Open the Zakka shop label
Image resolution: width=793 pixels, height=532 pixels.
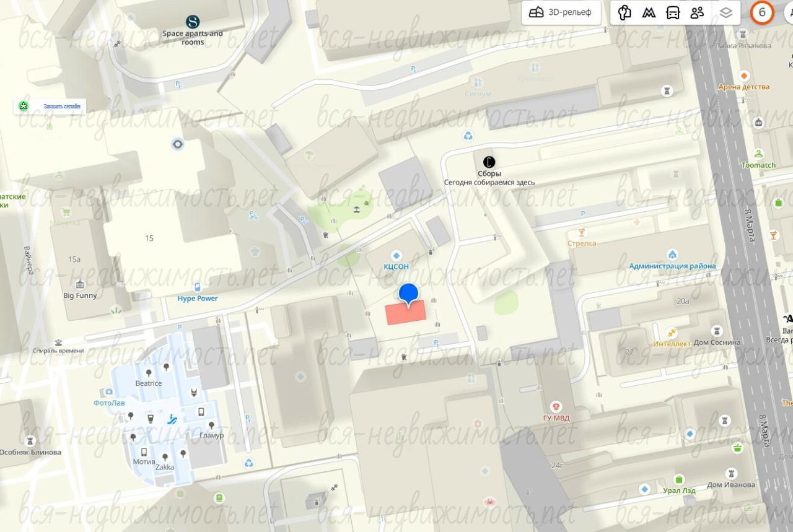(x=165, y=468)
